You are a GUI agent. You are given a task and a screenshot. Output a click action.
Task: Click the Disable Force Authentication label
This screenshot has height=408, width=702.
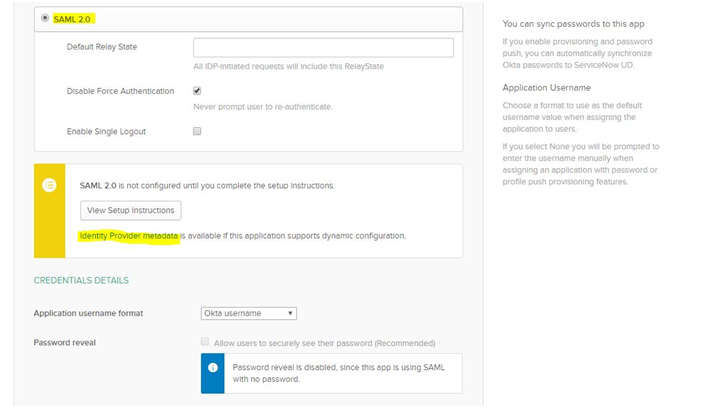click(x=120, y=91)
